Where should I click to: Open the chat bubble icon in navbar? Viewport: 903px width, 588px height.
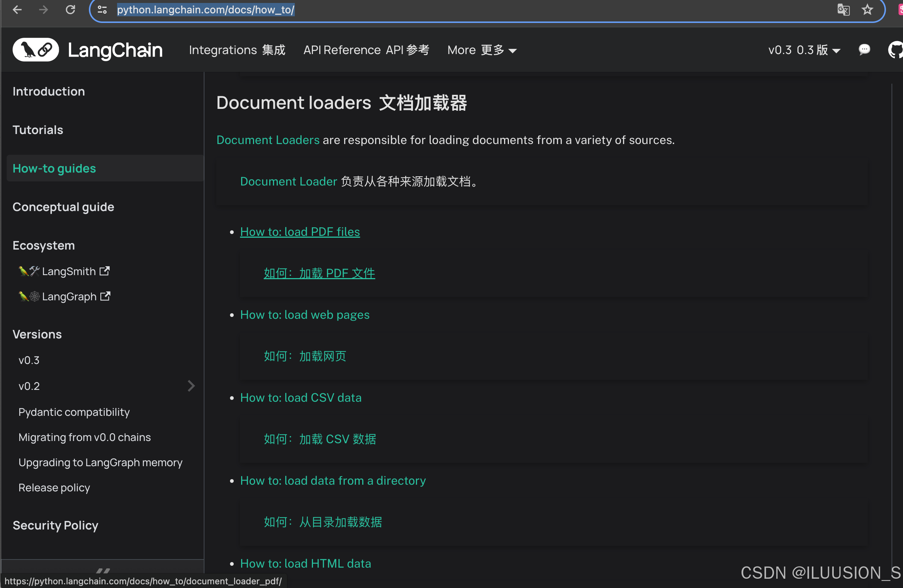(864, 50)
